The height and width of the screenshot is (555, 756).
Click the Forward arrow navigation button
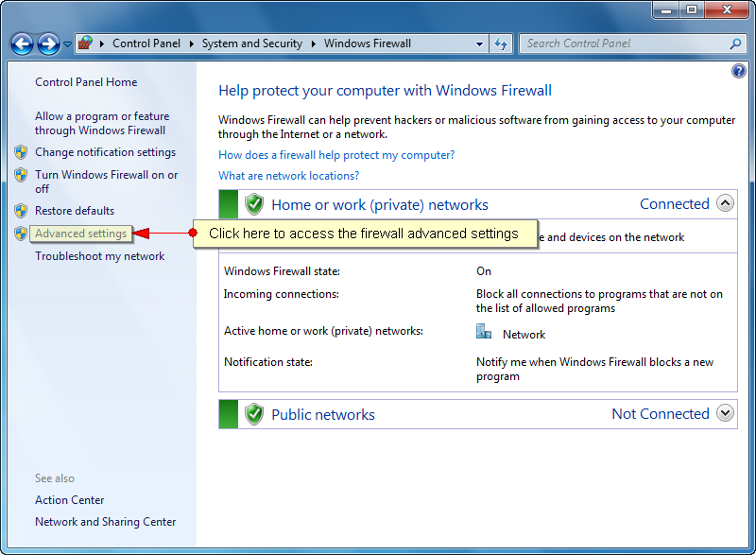pyautogui.click(x=49, y=44)
